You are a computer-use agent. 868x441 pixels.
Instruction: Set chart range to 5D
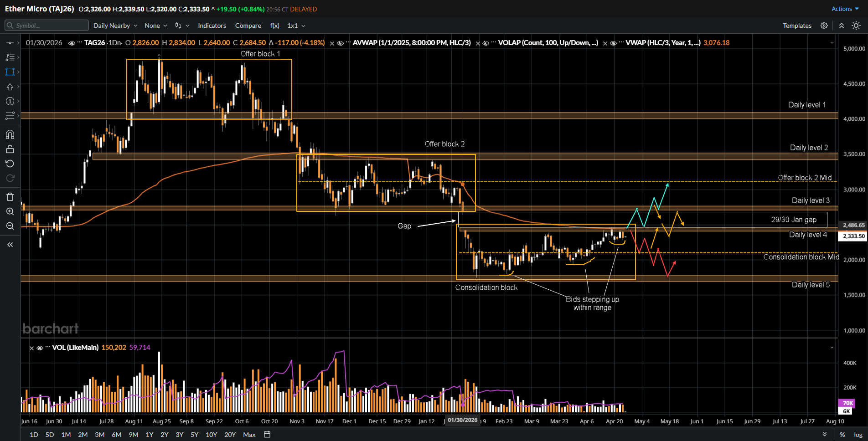50,435
